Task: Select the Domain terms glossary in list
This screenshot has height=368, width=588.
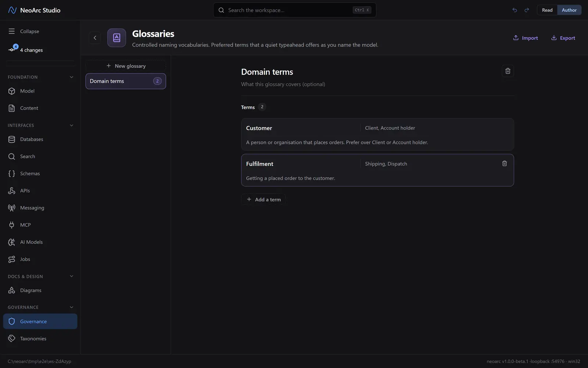Action: (x=126, y=81)
